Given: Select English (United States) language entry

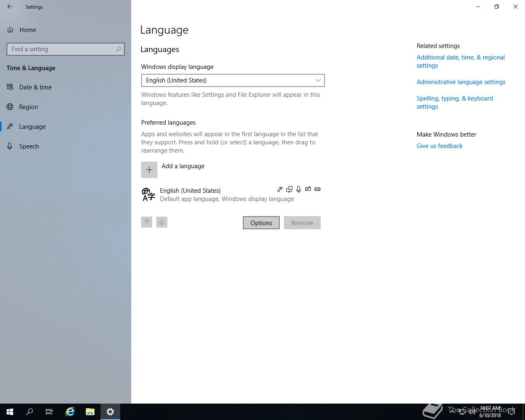Looking at the screenshot, I should 231,194.
